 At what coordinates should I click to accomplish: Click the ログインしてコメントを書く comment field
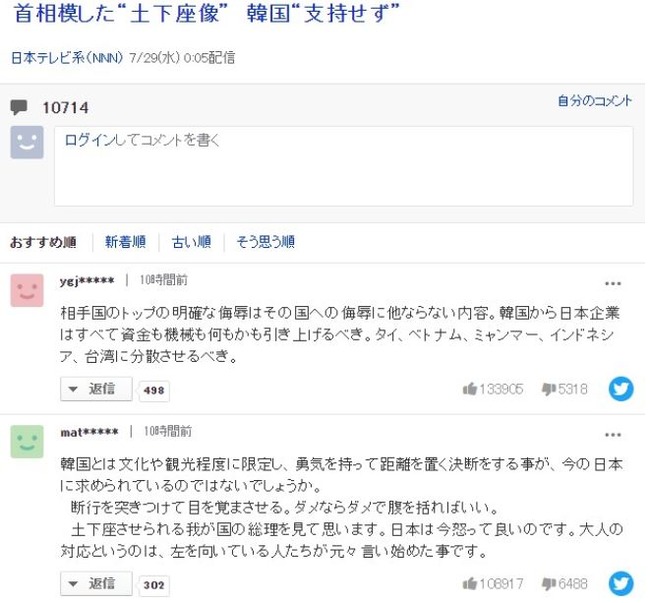point(343,166)
